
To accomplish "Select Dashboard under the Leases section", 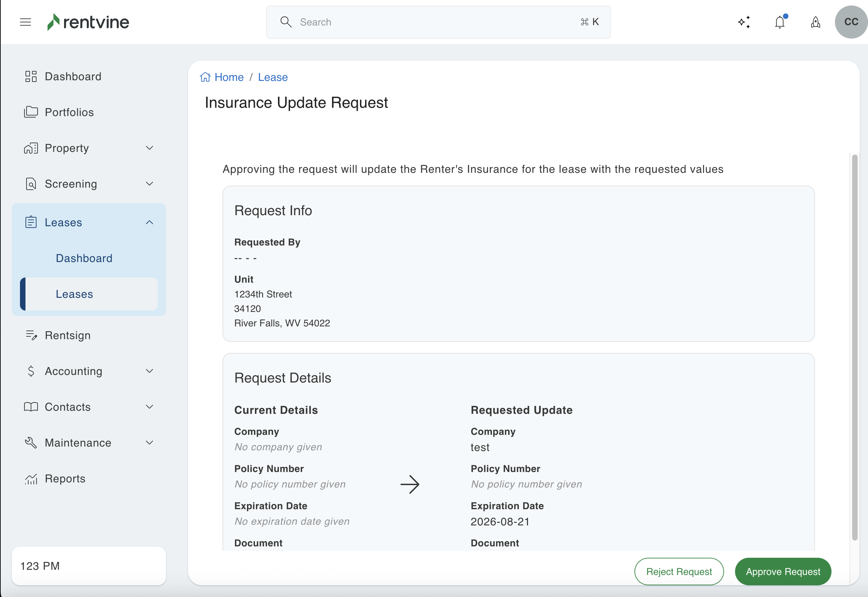I will [84, 258].
